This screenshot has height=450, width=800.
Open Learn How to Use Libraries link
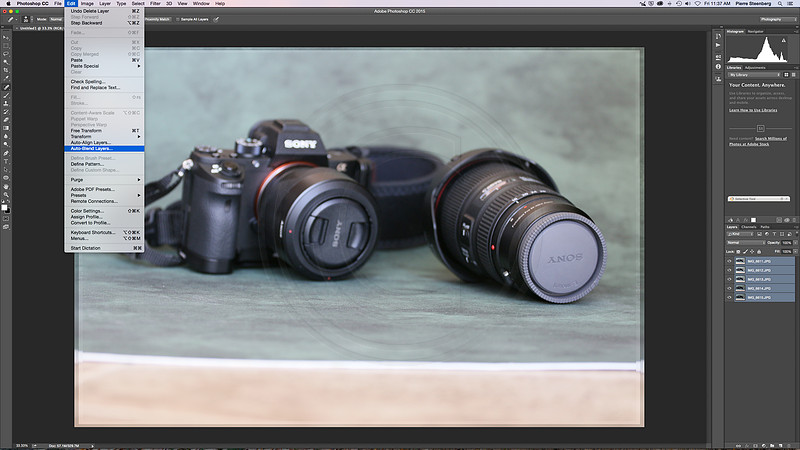click(x=753, y=110)
